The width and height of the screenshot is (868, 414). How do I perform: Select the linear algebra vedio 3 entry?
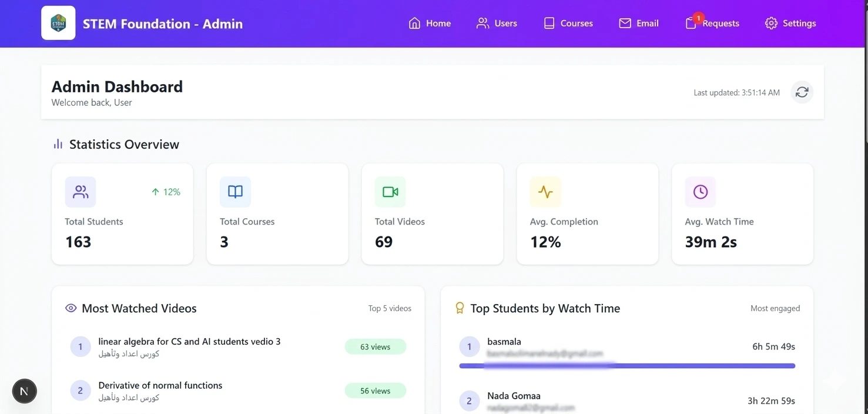tap(189, 342)
